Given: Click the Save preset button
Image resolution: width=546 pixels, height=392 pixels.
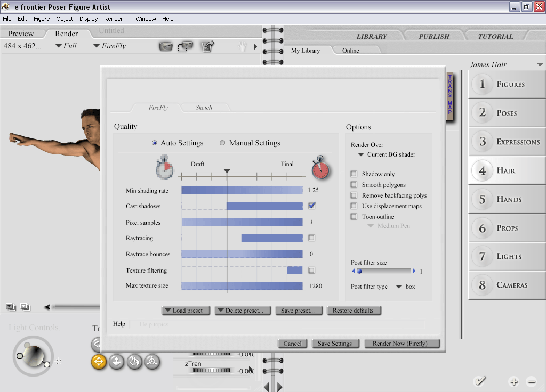Looking at the screenshot, I should [298, 311].
